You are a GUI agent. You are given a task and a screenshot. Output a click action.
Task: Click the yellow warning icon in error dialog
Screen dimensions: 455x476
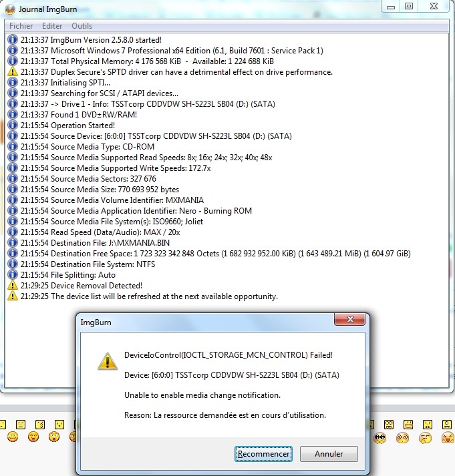pyautogui.click(x=108, y=361)
